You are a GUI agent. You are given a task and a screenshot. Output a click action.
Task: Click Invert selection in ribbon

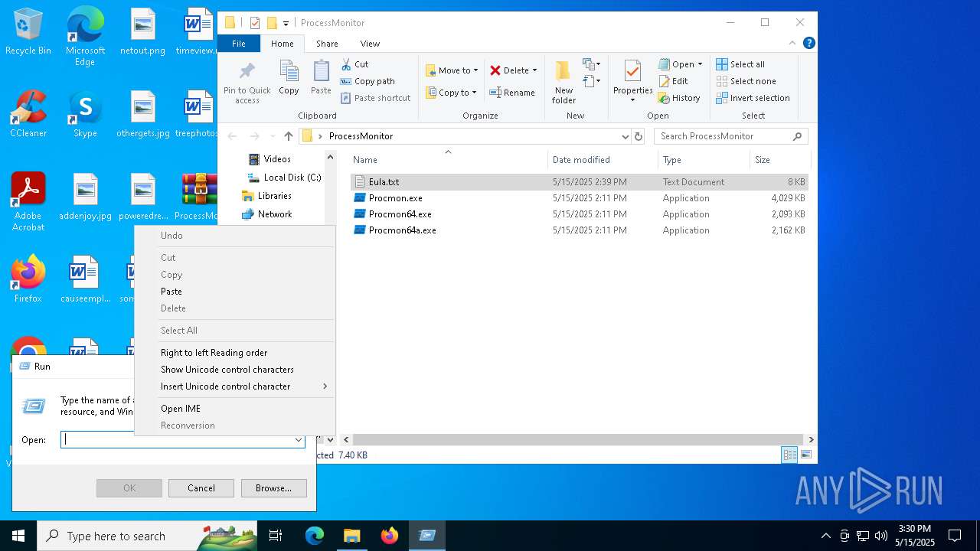tap(753, 98)
